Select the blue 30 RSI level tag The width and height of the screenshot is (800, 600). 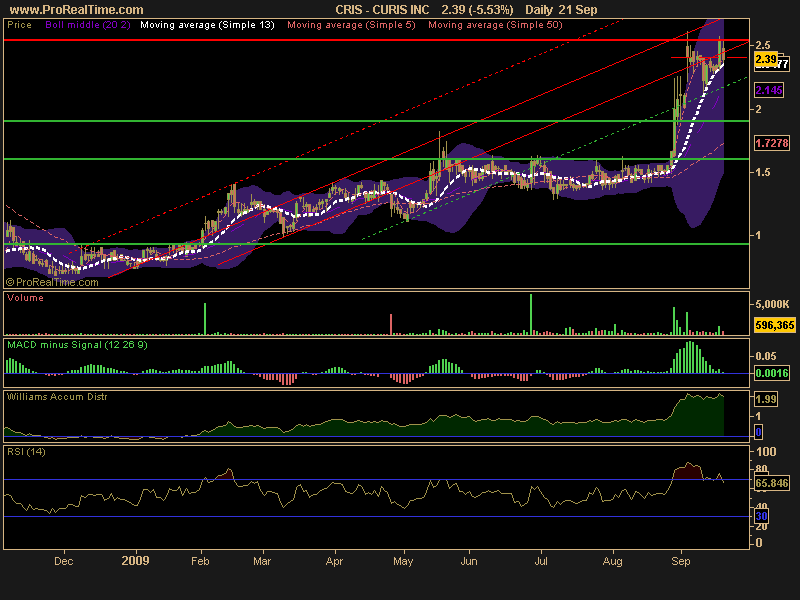coord(761,516)
